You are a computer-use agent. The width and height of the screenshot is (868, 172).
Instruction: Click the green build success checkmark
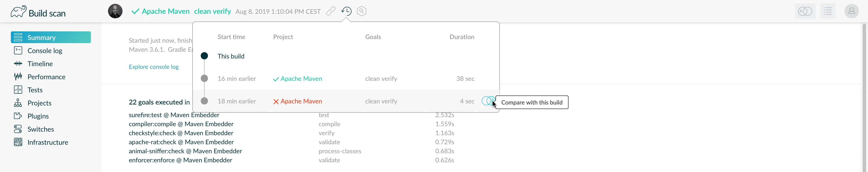135,12
